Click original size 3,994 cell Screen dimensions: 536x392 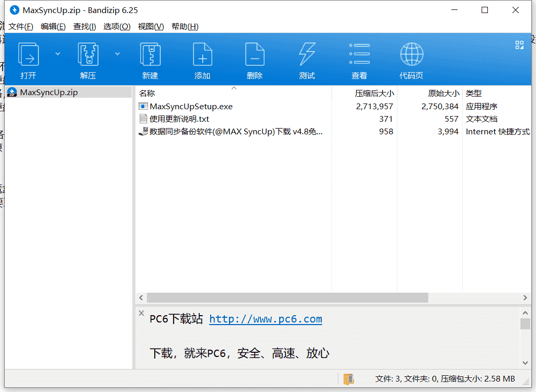(x=448, y=132)
